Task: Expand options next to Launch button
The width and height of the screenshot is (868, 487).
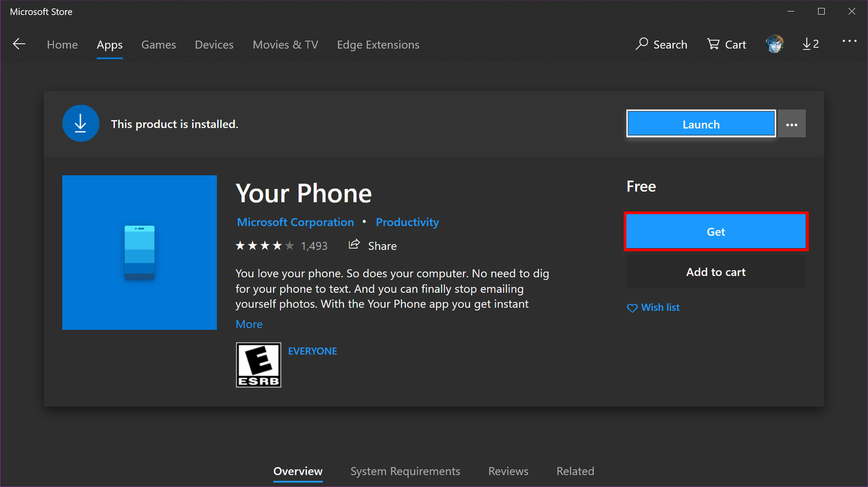Action: pos(792,124)
